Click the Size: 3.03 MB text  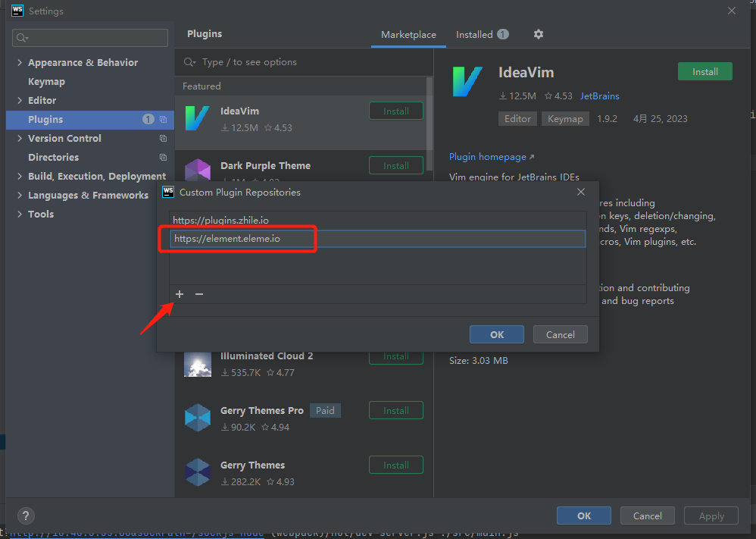click(478, 360)
